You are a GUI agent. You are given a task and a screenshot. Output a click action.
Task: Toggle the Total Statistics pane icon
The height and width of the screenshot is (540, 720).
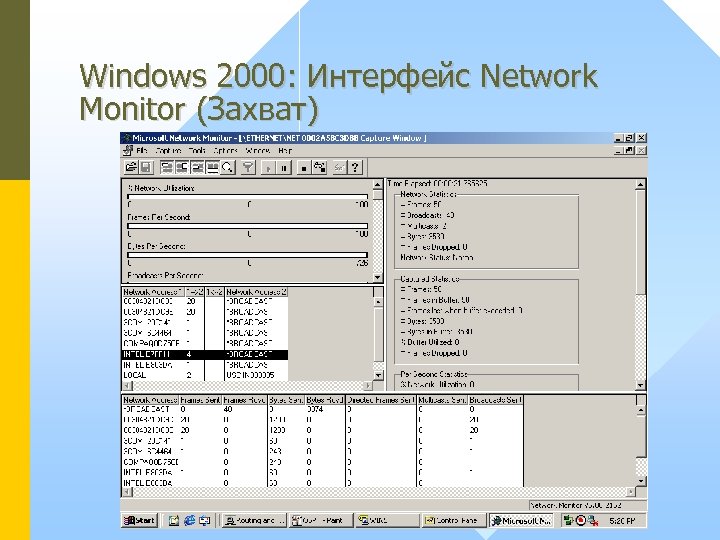tap(182, 168)
